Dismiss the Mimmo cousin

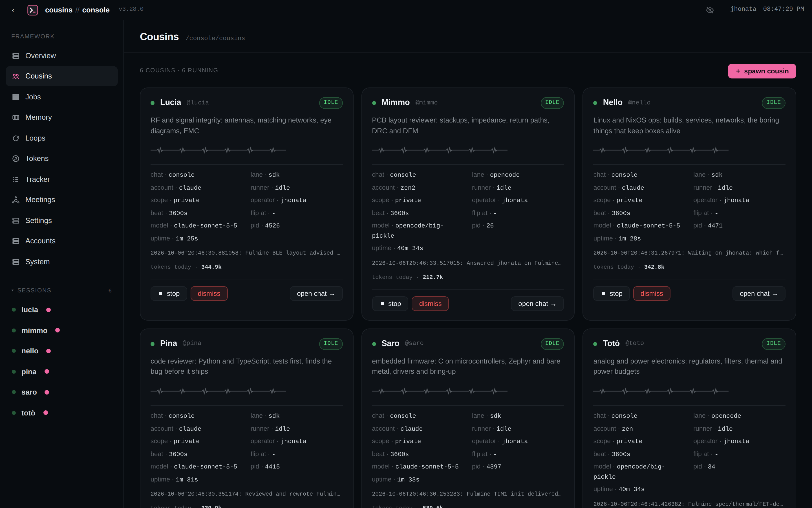click(x=430, y=304)
